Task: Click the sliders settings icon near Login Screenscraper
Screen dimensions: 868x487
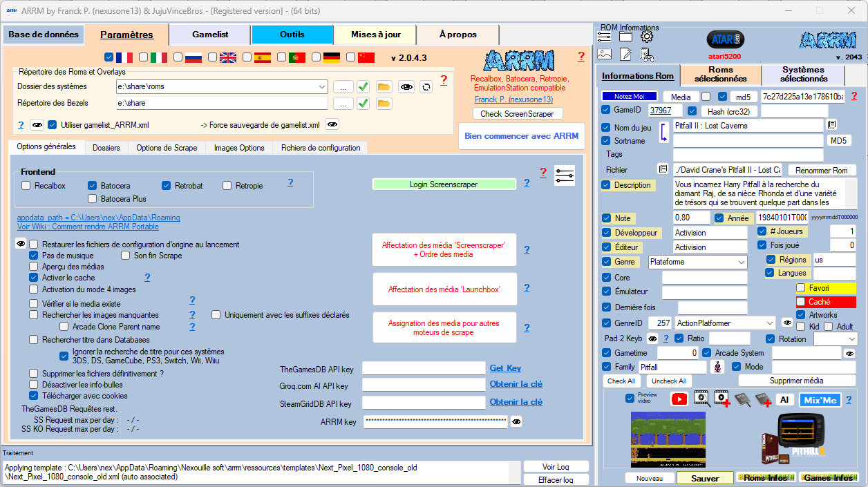Action: coord(565,175)
